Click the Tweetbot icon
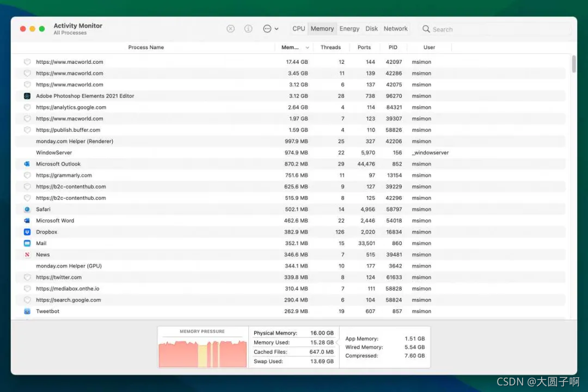The height and width of the screenshot is (392, 588). coord(27,311)
